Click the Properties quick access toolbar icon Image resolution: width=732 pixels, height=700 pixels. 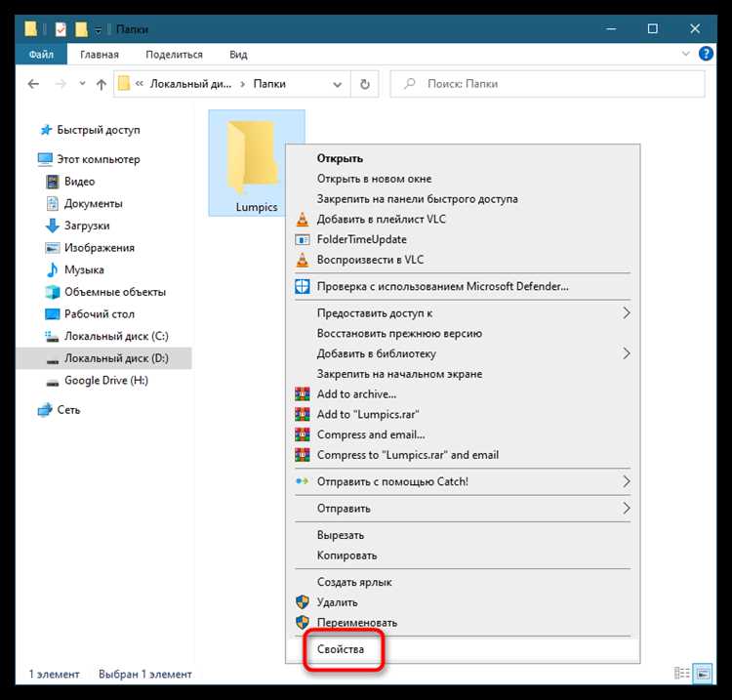61,29
